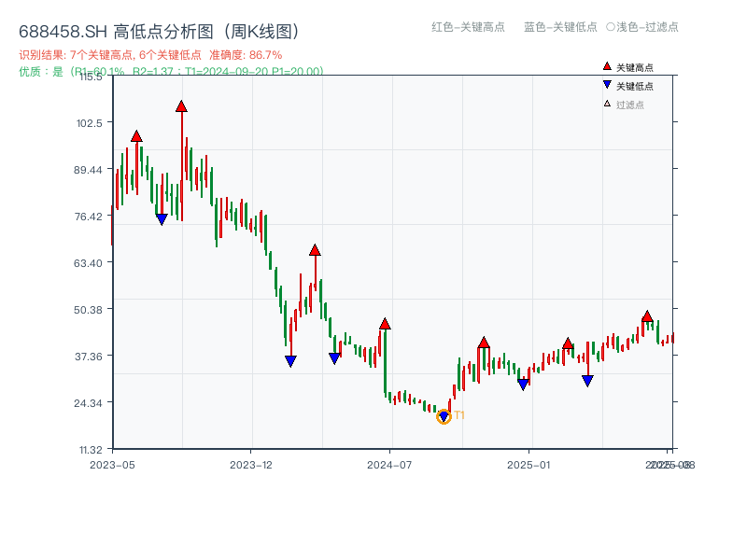Image resolution: width=747 pixels, height=560 pixels.
Task: Click the red 识别结果 summary line
Action: coord(150,55)
